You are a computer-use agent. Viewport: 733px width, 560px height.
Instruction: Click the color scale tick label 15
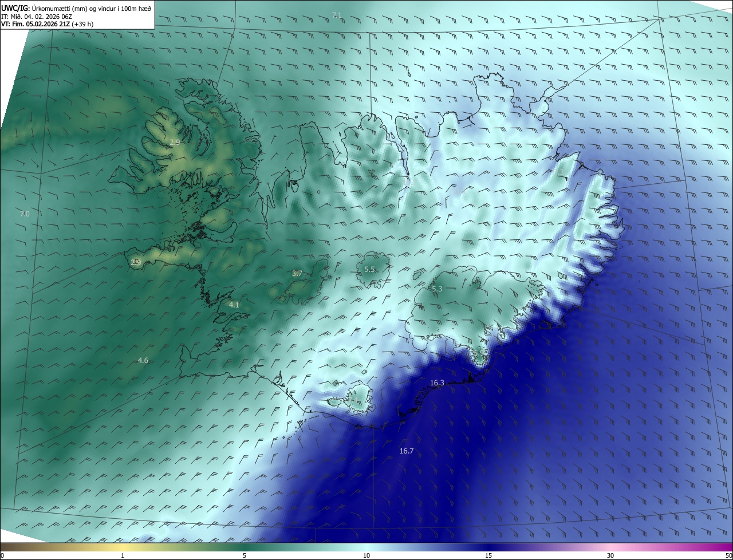point(488,555)
